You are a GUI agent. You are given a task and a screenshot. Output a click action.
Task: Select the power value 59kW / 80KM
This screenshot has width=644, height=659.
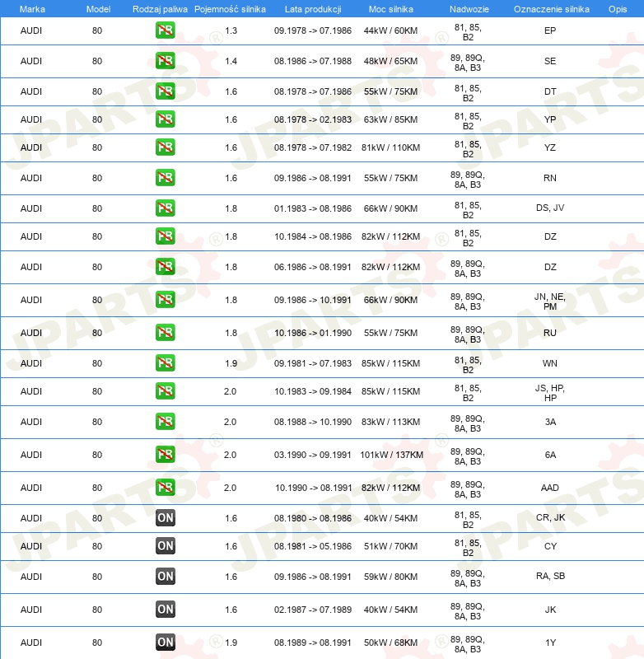point(390,576)
